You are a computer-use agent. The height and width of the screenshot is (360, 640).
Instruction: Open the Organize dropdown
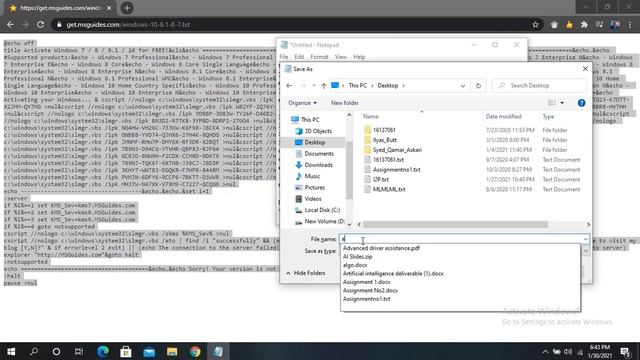[302, 103]
